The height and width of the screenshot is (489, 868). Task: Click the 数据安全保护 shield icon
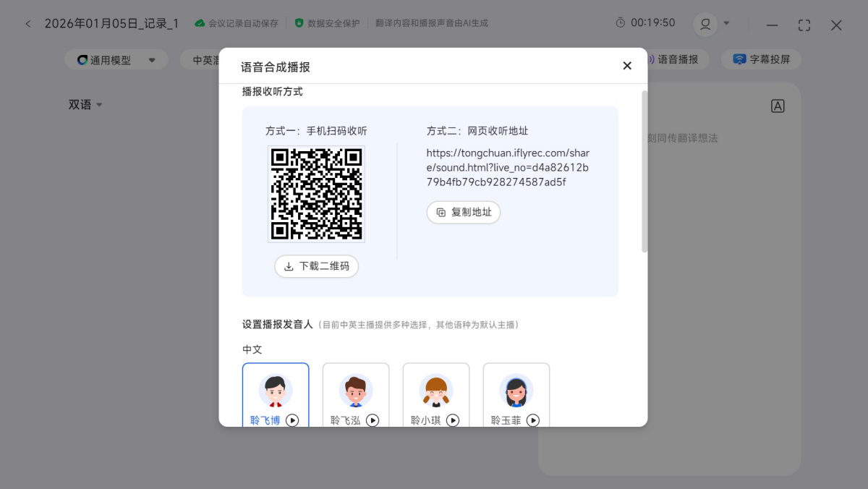coord(299,22)
